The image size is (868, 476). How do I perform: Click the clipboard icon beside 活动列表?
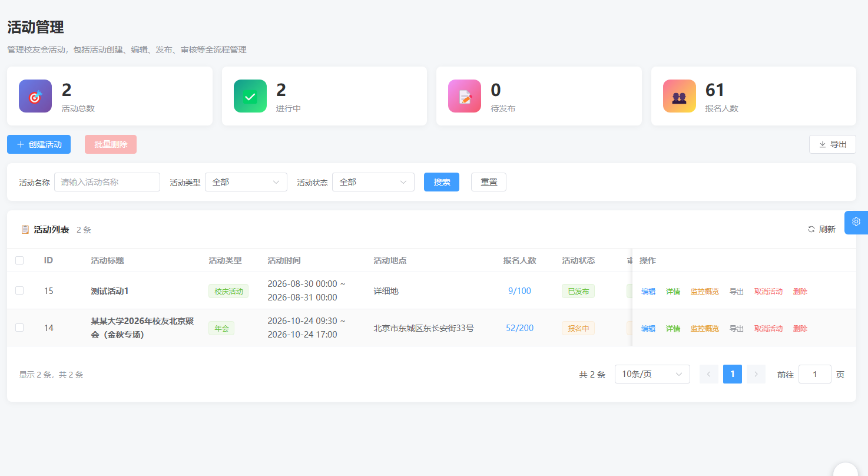(25, 230)
